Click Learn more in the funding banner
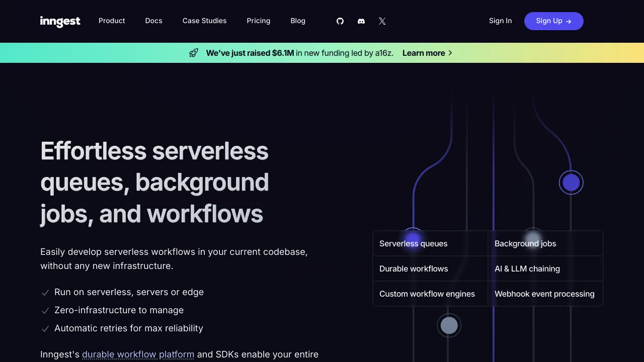 (424, 53)
